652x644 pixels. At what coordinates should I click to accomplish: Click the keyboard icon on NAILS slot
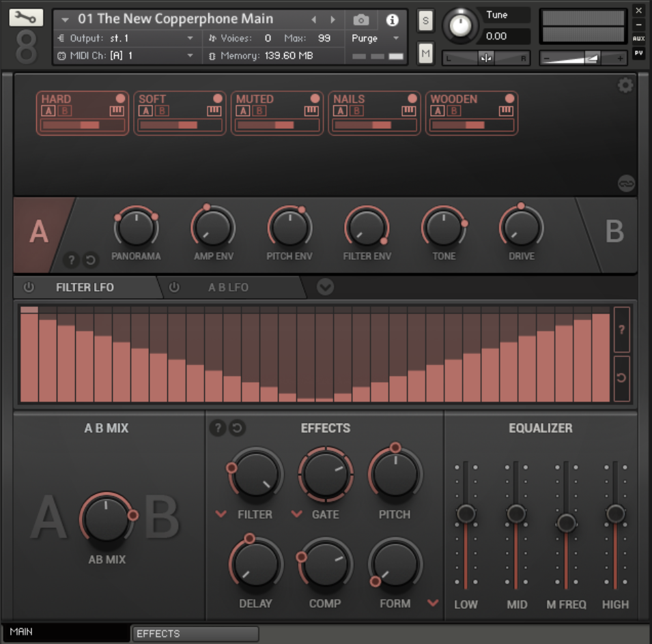coord(409,111)
